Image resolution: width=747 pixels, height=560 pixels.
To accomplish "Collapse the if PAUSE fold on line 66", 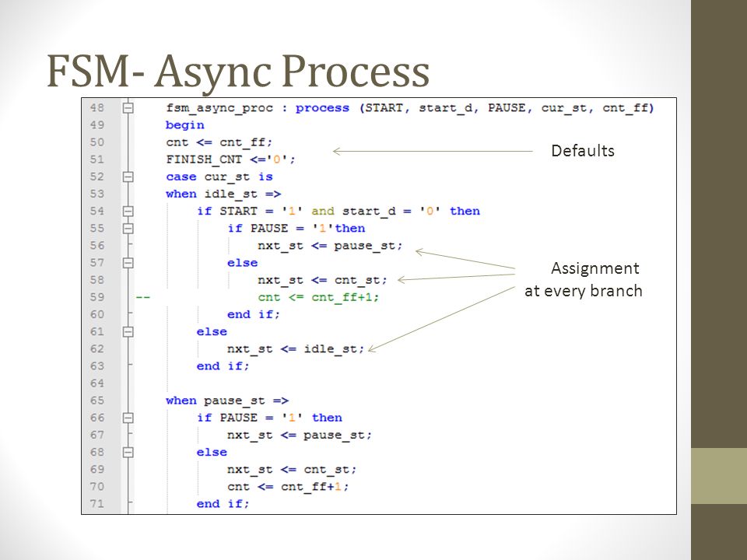I will [x=128, y=418].
